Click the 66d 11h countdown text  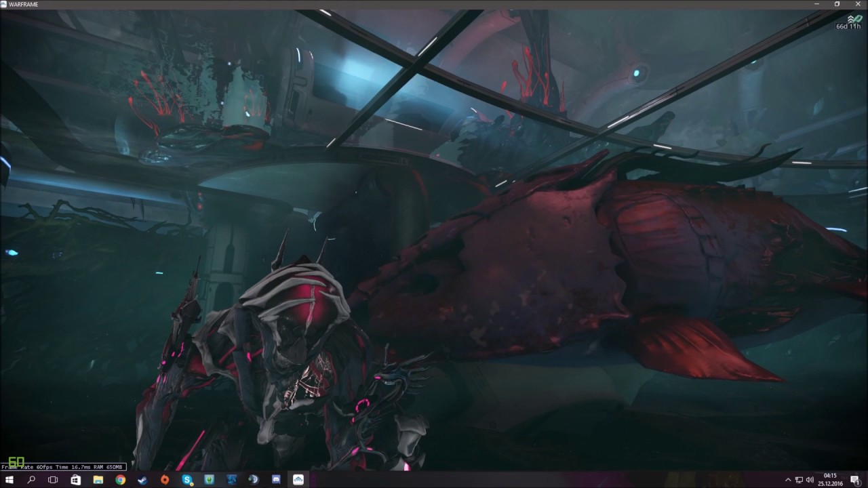coord(848,26)
